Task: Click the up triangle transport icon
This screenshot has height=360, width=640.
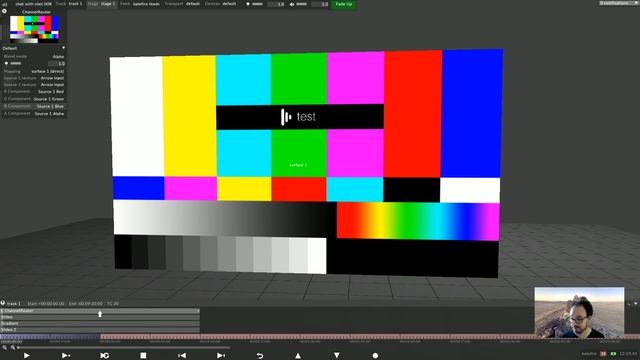Action: [x=298, y=356]
